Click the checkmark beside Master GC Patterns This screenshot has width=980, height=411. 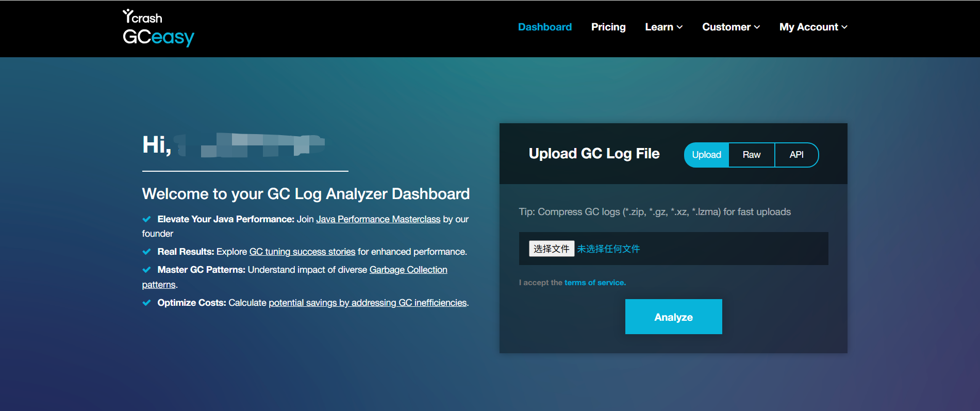tap(146, 270)
